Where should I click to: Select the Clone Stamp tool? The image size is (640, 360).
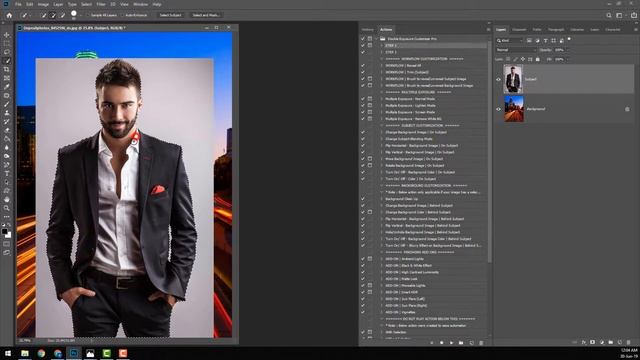pos(7,113)
